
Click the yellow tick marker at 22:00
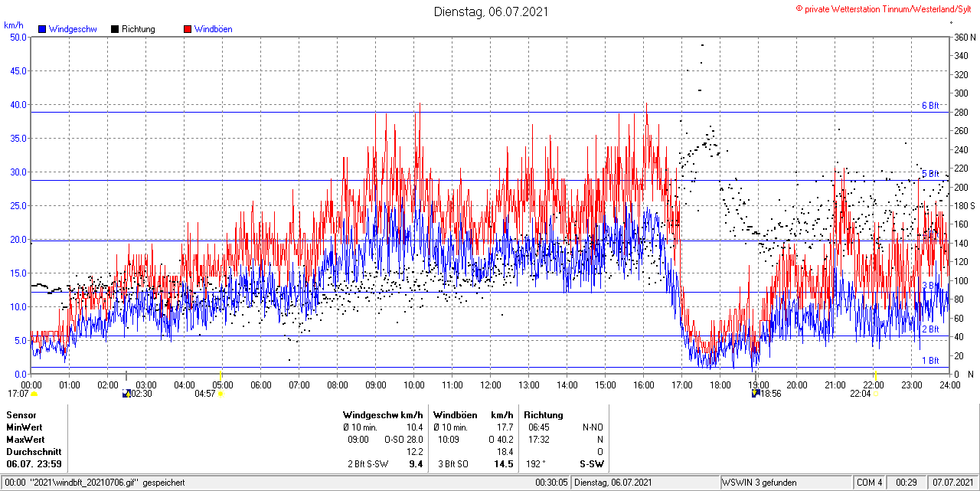(x=874, y=375)
